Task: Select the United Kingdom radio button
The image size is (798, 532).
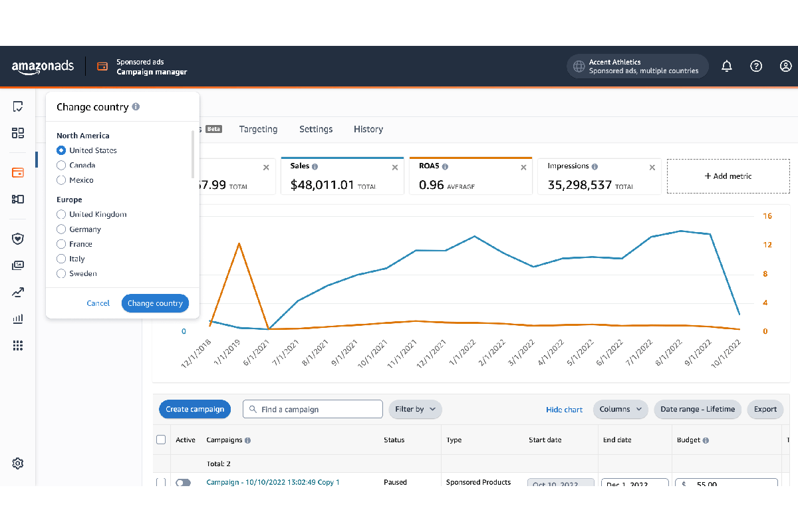Action: tap(61, 214)
